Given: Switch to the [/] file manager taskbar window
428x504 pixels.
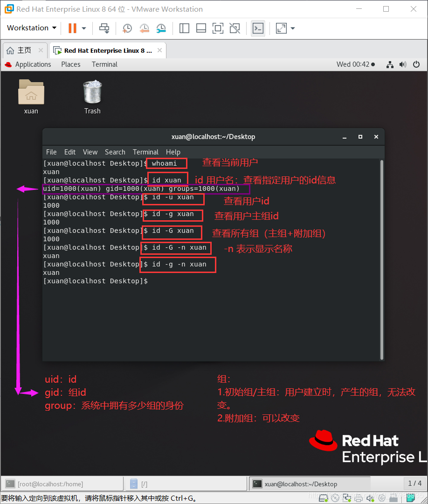Looking at the screenshot, I should 186,484.
